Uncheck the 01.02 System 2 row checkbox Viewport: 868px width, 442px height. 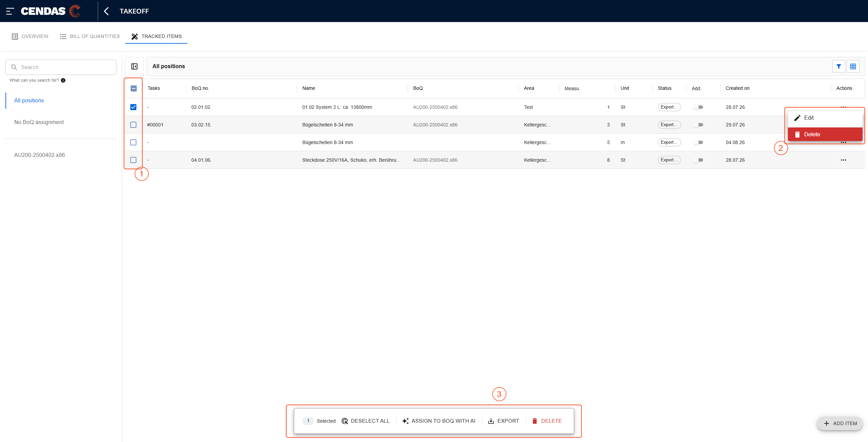pyautogui.click(x=133, y=107)
